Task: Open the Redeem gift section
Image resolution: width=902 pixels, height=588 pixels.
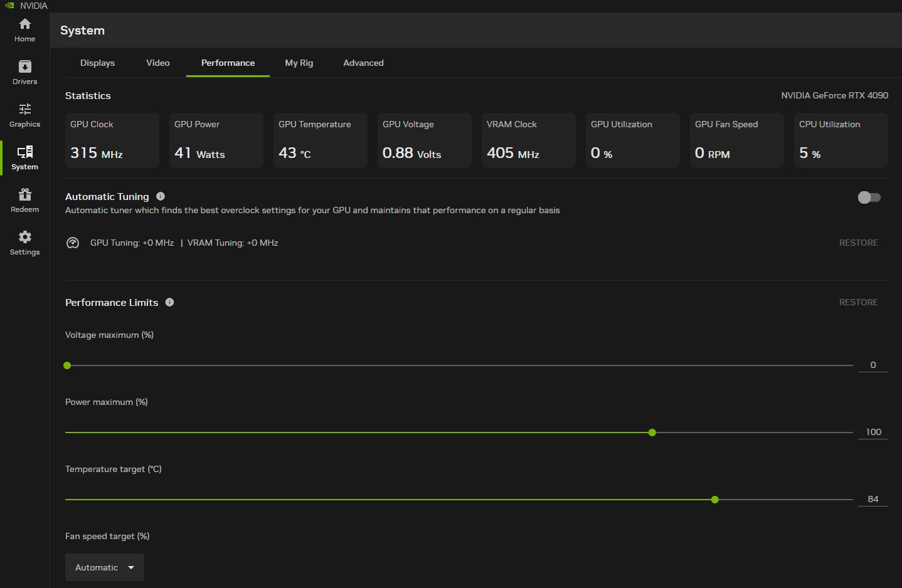Action: 25,201
